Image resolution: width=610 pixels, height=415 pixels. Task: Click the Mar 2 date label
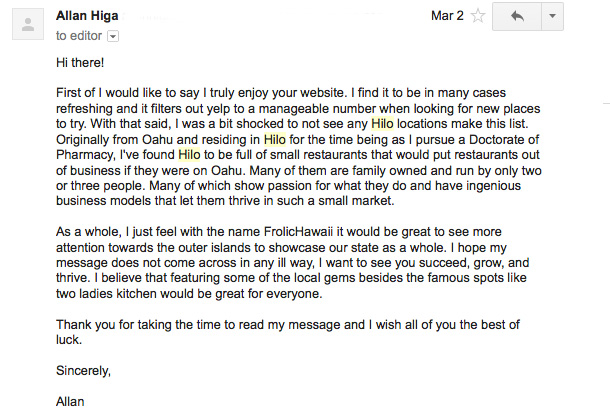click(x=447, y=16)
